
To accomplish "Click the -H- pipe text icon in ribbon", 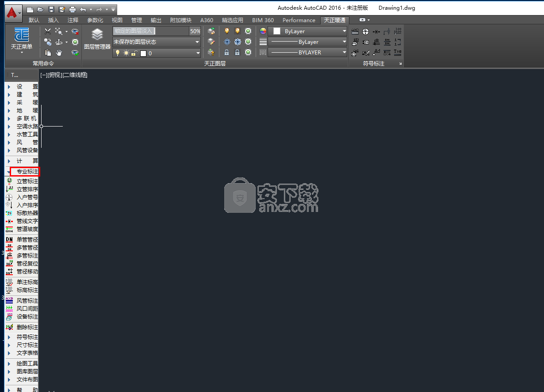I will click(x=376, y=31).
